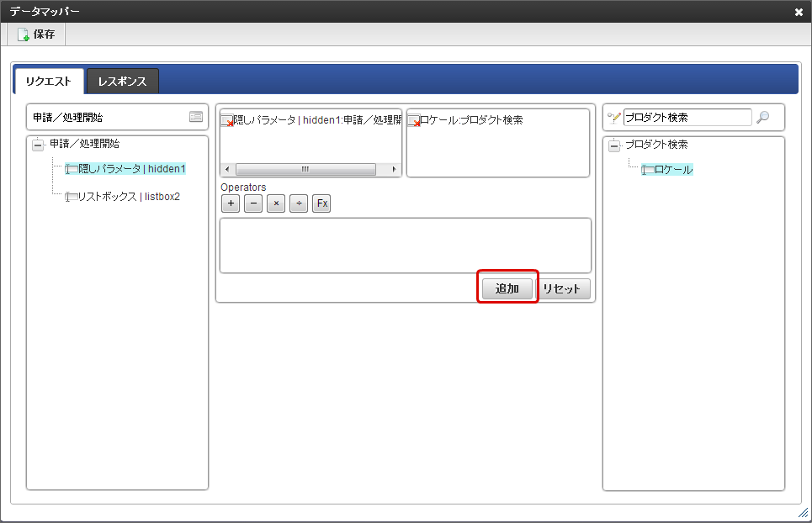Switch to the レスポンス tab
Screen dimensions: 812x523
(122, 82)
